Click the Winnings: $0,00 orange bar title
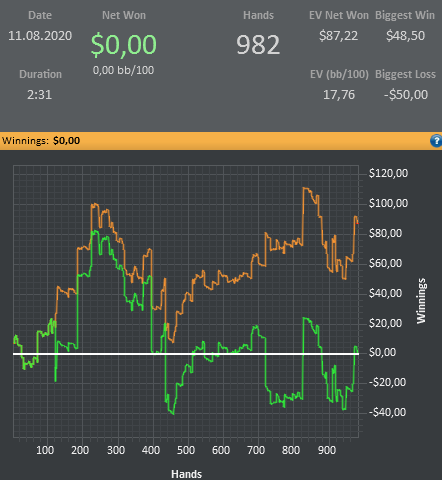Screen dimensions: 442x480 coord(41,141)
